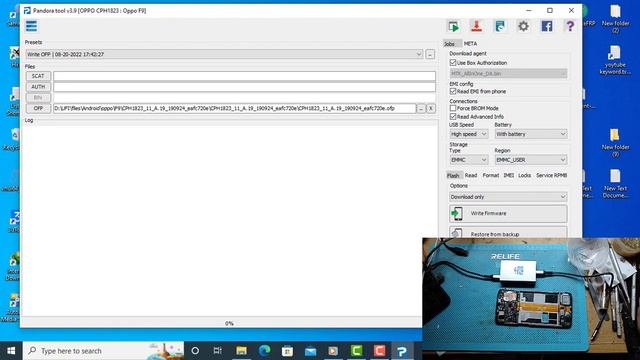This screenshot has width=640, height=360.
Task: Open the Windows Start menu
Action: tap(11, 351)
